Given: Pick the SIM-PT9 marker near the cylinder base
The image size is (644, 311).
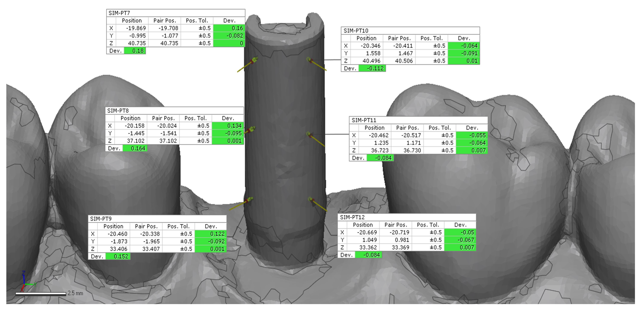Looking at the screenshot, I should click(x=249, y=200).
